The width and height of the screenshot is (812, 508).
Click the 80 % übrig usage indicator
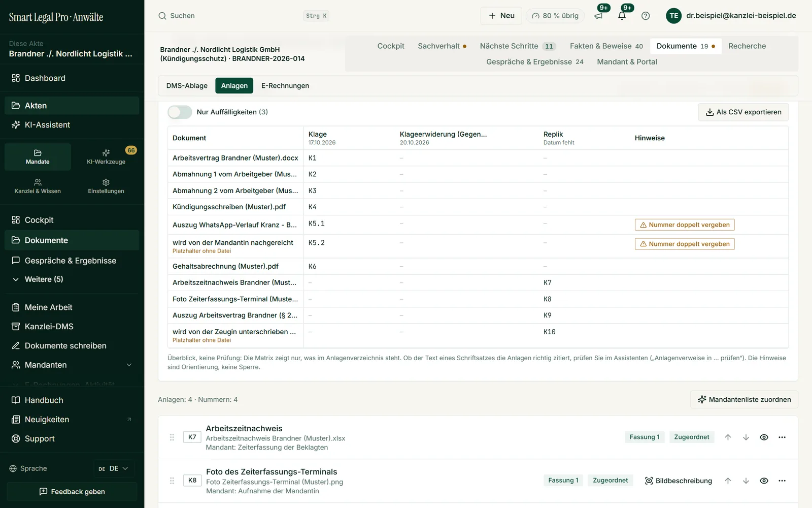[x=555, y=16]
